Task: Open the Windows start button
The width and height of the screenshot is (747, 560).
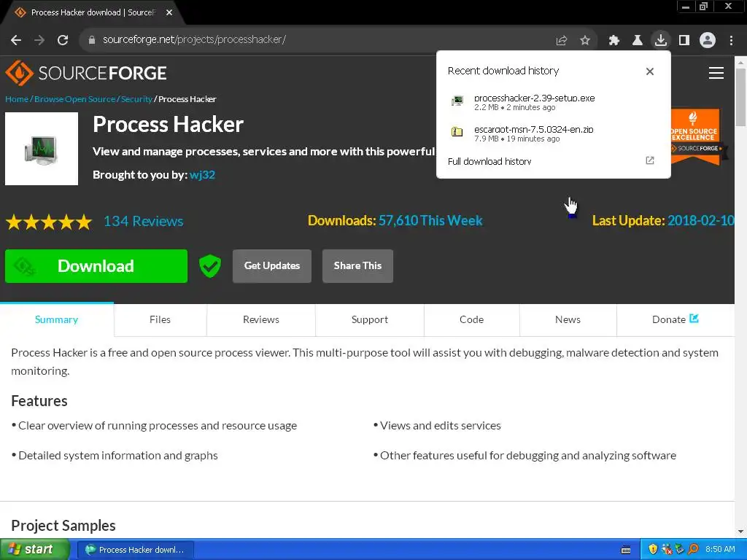Action: click(35, 550)
